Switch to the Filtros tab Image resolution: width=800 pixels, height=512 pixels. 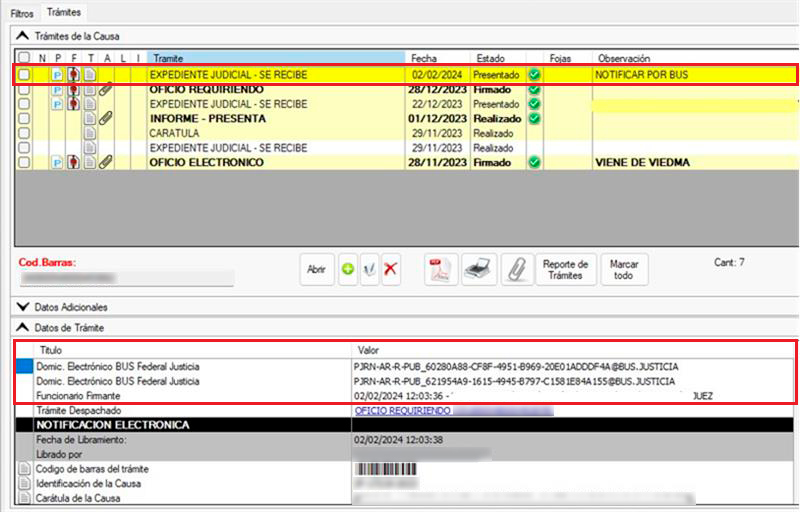(x=21, y=13)
